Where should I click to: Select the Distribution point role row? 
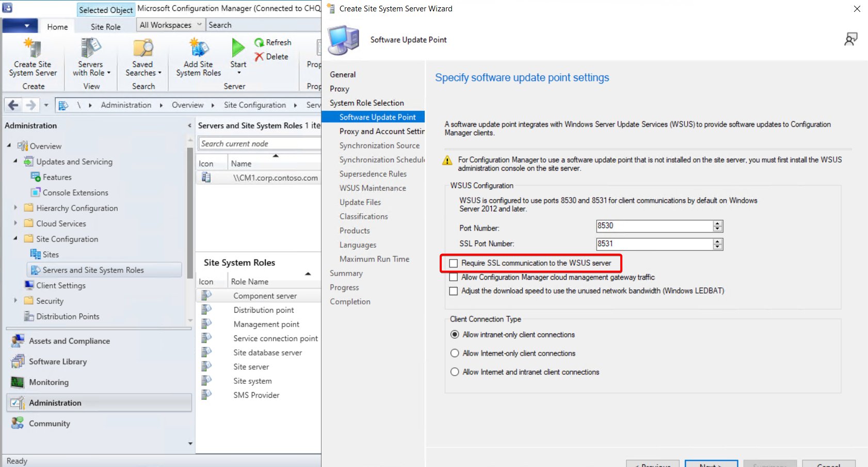(x=259, y=310)
